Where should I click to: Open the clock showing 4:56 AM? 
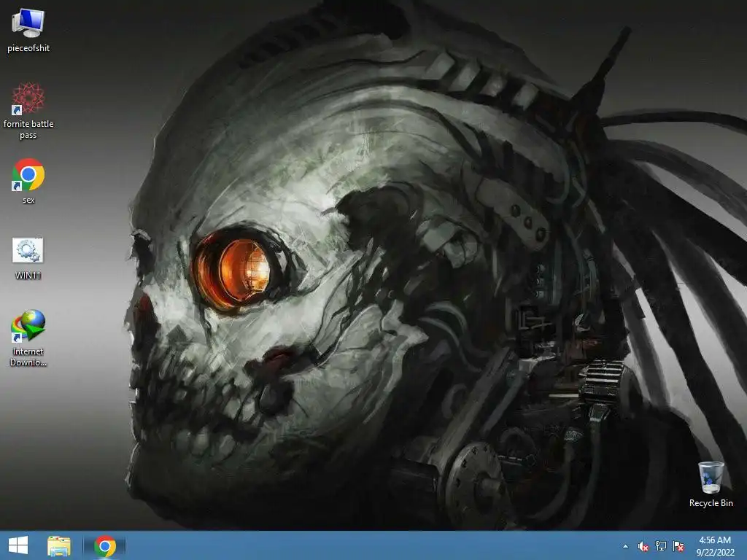tap(715, 546)
